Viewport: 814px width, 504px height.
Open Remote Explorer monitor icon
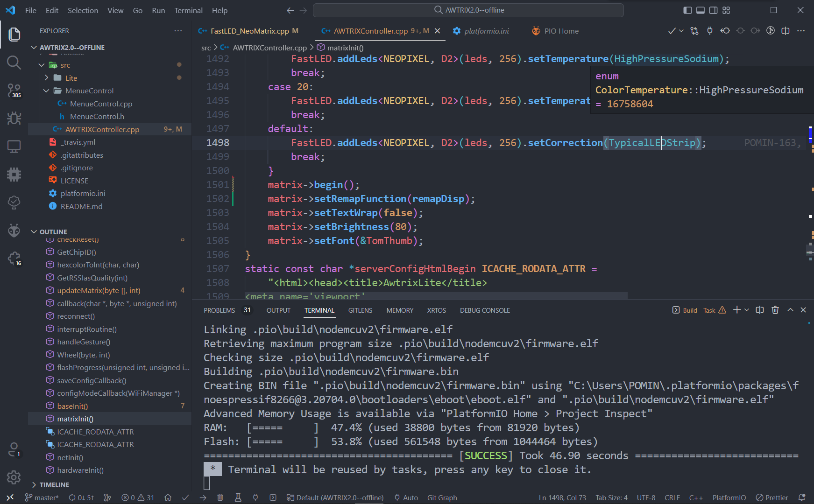point(14,147)
